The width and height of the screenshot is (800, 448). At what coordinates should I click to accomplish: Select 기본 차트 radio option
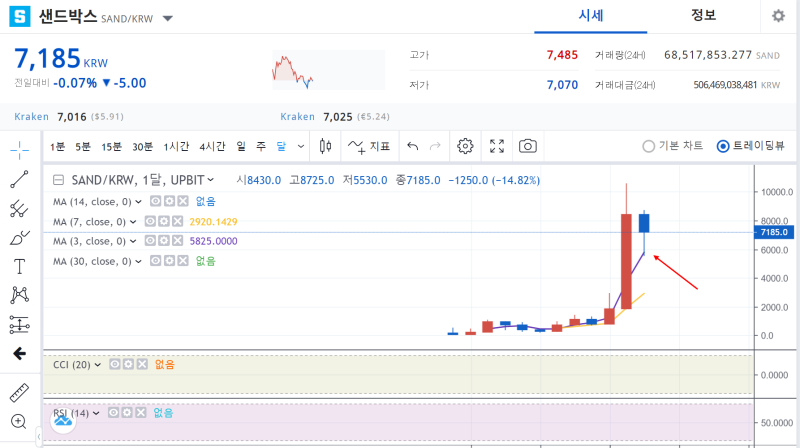[672, 146]
